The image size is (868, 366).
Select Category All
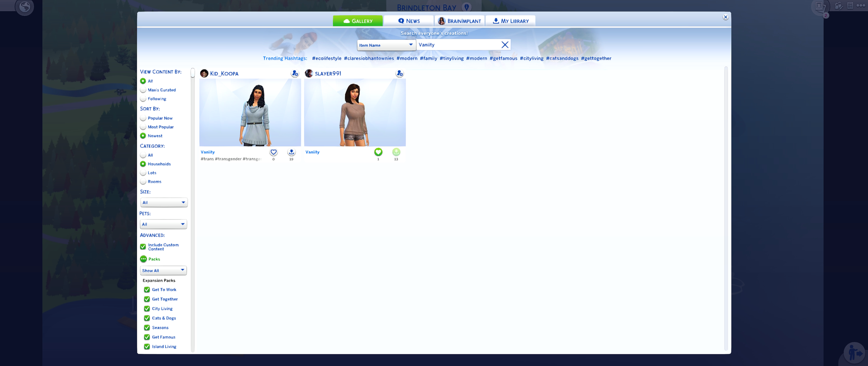click(x=143, y=155)
